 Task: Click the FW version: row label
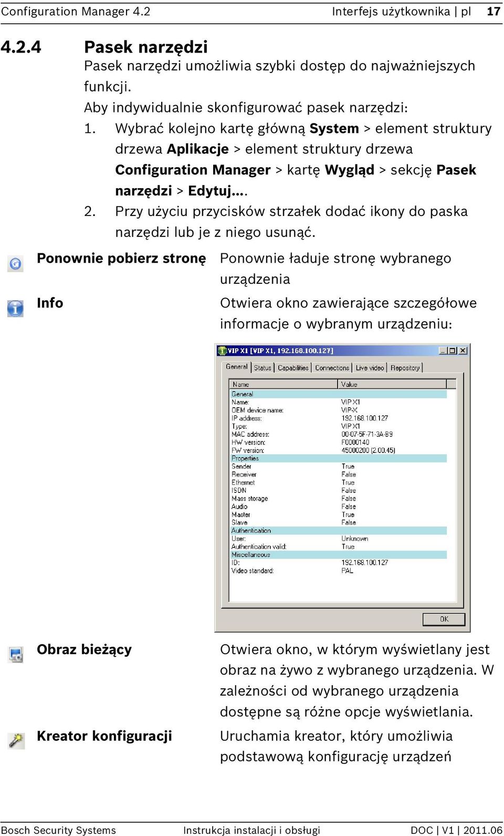pos(248,451)
